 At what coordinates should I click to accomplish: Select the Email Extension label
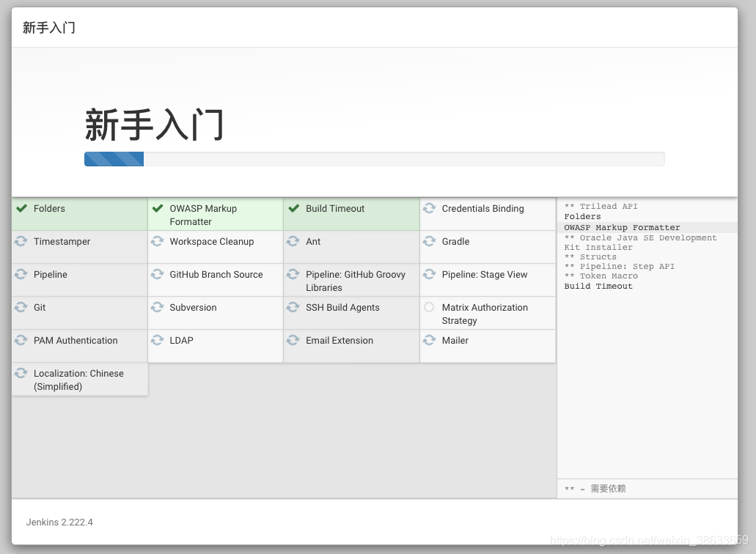(x=340, y=341)
